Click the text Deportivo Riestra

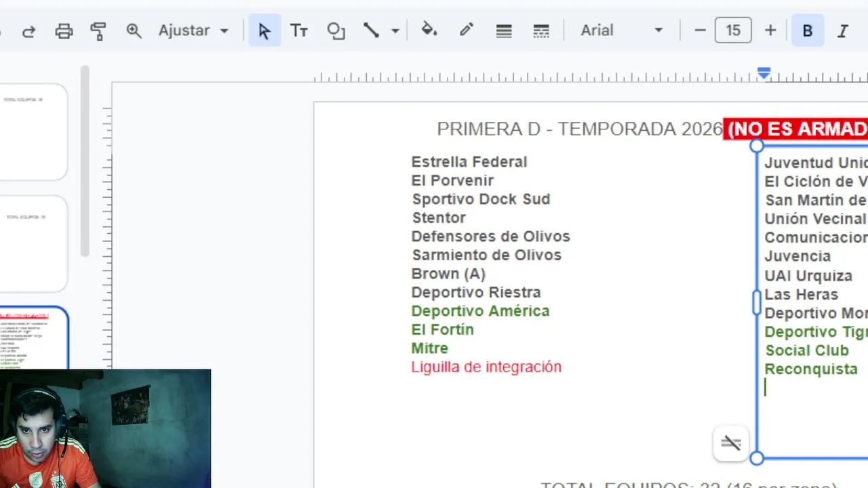tap(476, 292)
